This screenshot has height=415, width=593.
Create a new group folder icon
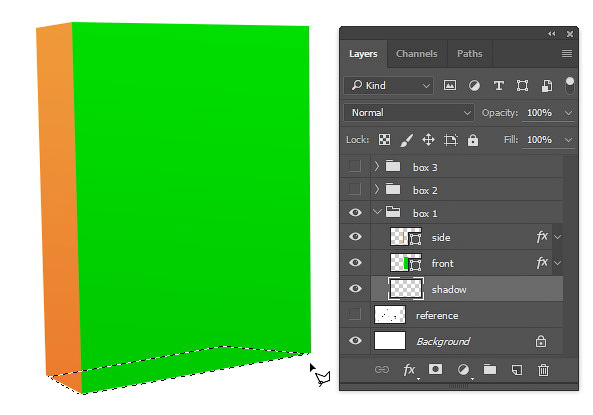[490, 369]
